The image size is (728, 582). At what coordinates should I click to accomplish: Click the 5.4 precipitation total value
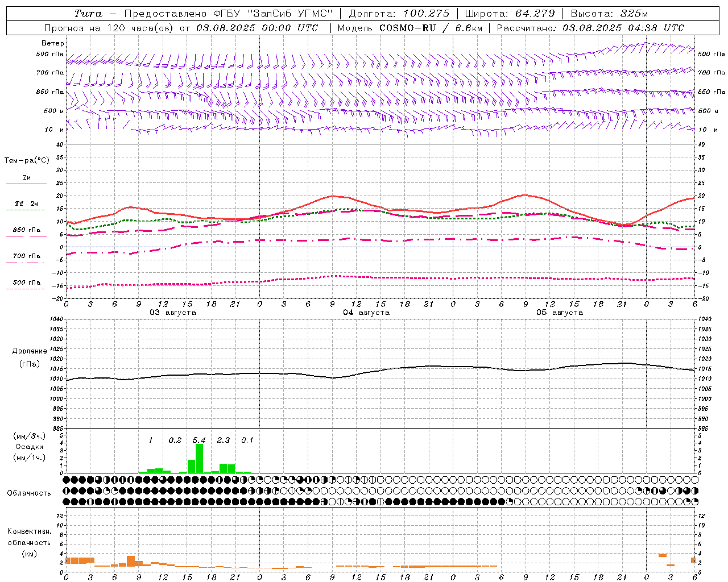(x=199, y=440)
